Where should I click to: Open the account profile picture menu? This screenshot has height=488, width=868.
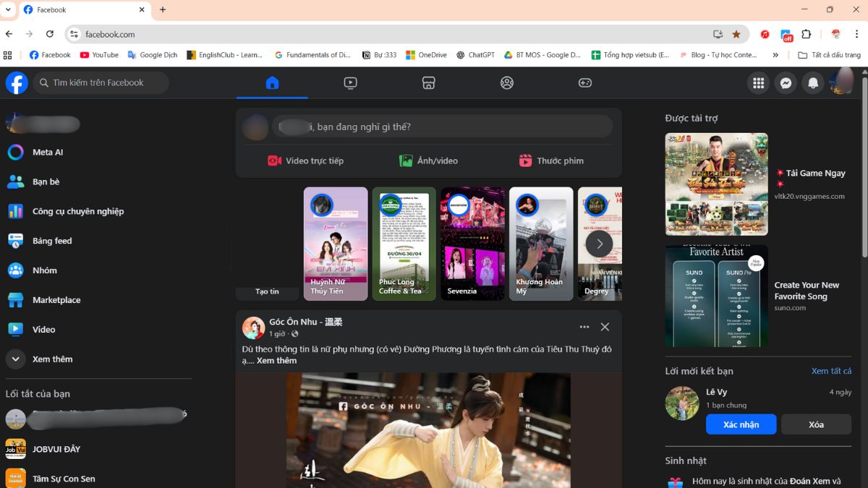(841, 82)
